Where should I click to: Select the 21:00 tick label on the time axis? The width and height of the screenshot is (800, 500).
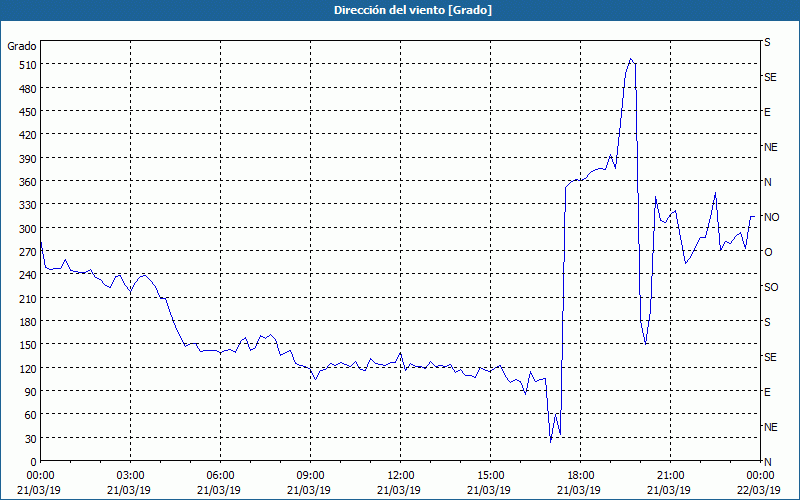tap(670, 476)
